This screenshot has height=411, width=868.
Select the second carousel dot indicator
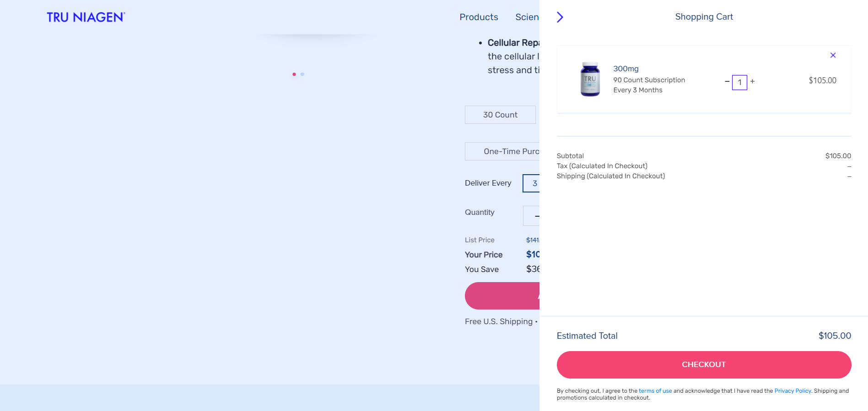[x=302, y=74]
